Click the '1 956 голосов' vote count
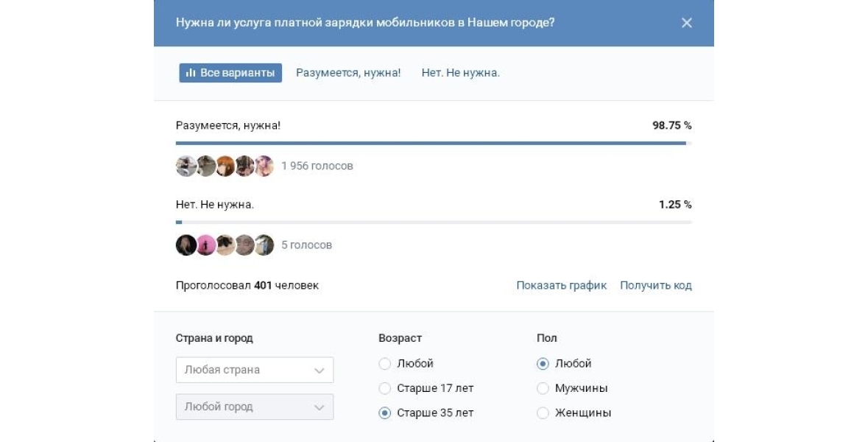 [317, 166]
